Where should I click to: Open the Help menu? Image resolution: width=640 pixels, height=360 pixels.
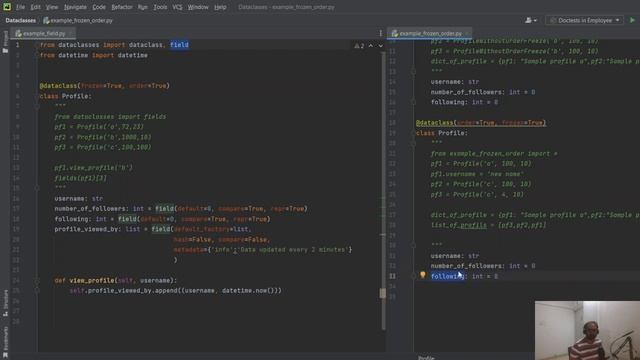tap(220, 7)
